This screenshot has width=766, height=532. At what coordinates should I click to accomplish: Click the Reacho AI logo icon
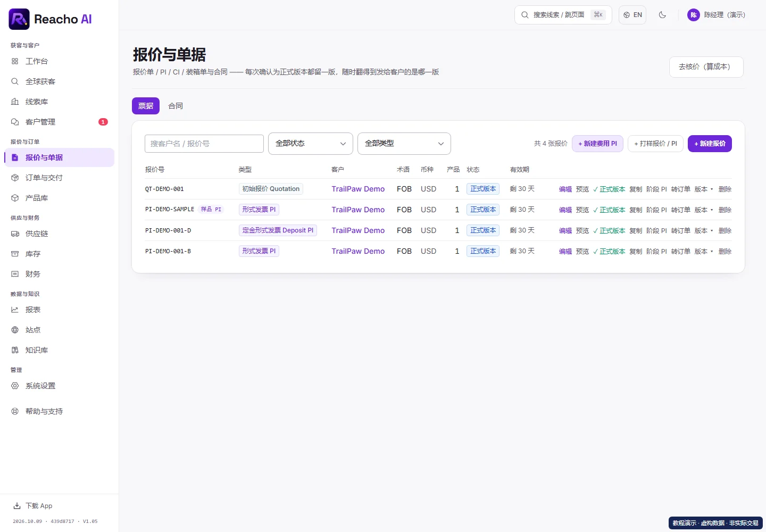19,19
